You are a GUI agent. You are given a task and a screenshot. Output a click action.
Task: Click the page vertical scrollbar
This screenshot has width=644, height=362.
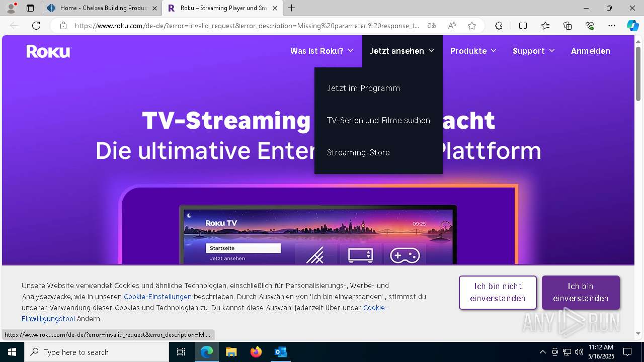[x=638, y=73]
